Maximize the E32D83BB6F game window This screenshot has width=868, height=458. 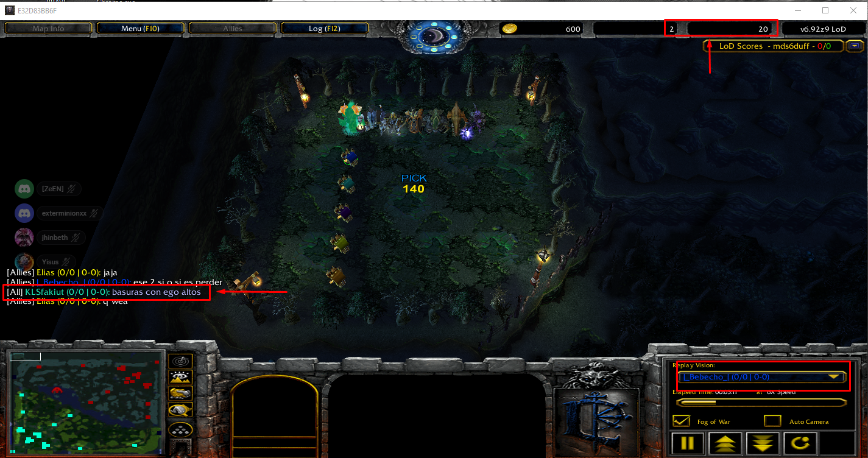[825, 10]
